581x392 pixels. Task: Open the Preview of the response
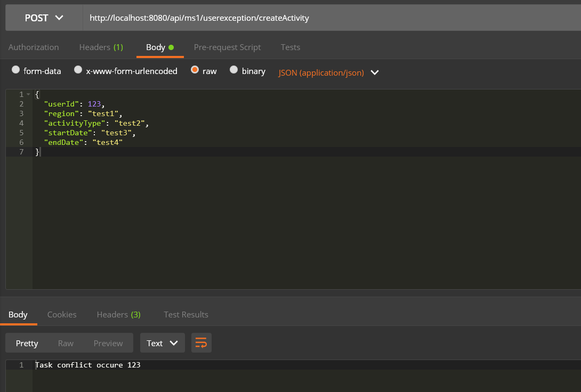(108, 343)
